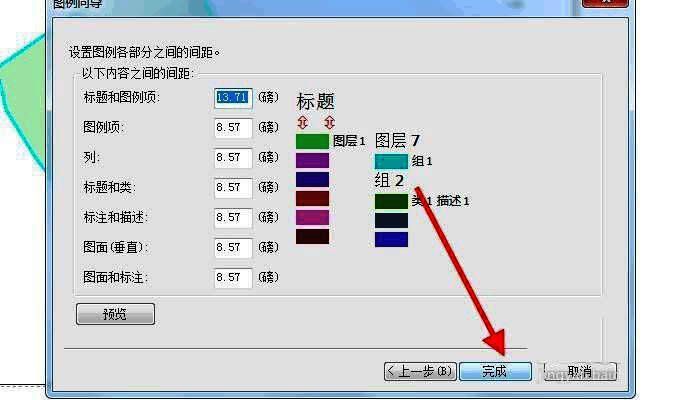Image resolution: width=700 pixels, height=400 pixels.
Task: Click the dark red swatch in left column
Action: click(x=312, y=198)
